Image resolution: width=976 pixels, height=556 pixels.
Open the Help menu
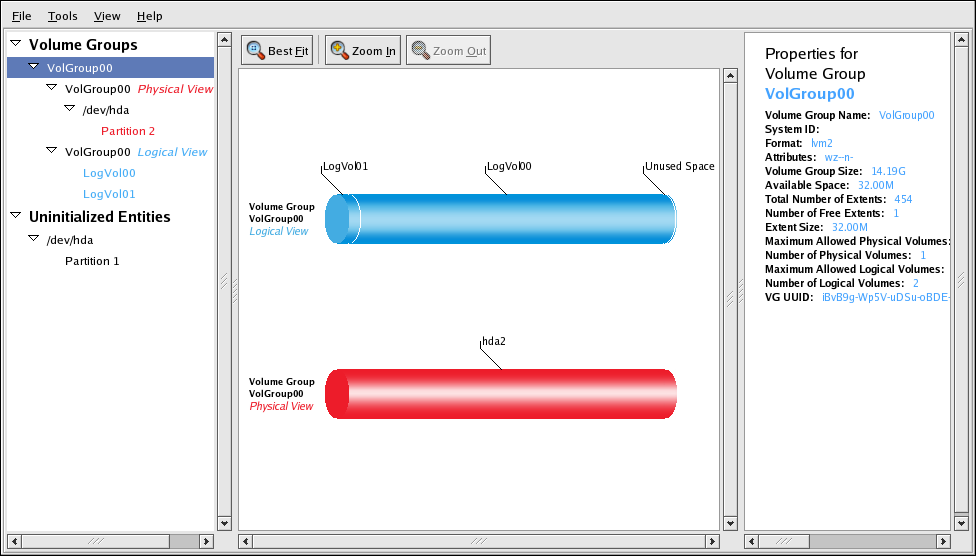149,16
